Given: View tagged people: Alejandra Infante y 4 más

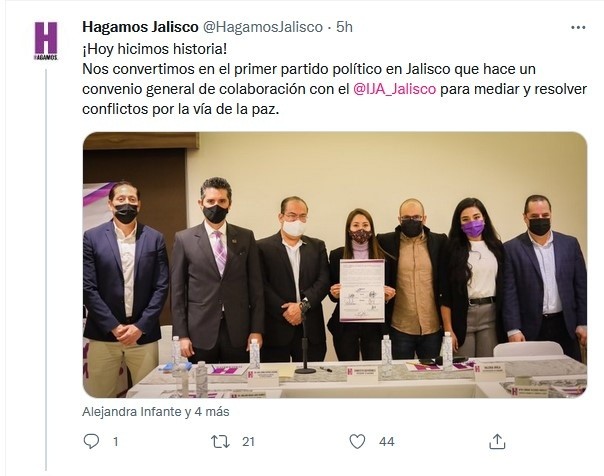Looking at the screenshot, I should click(x=156, y=412).
